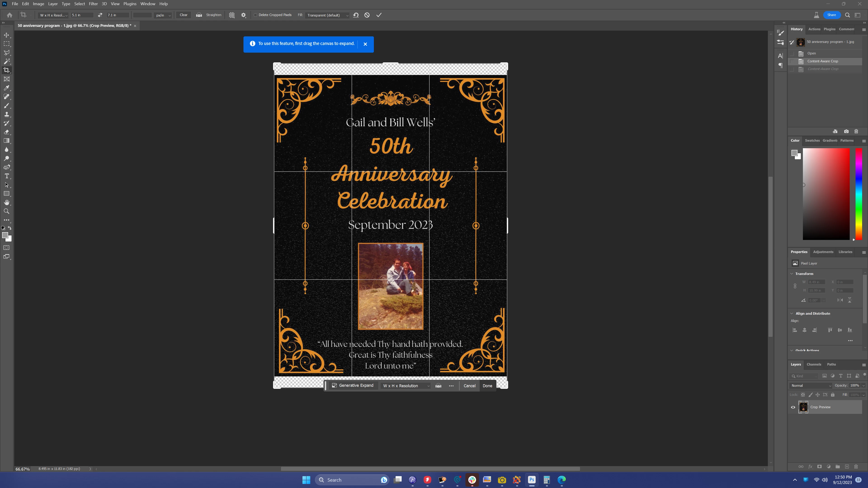Toggle the Content-Aware Crop history source box
868x488 pixels.
pos(792,61)
